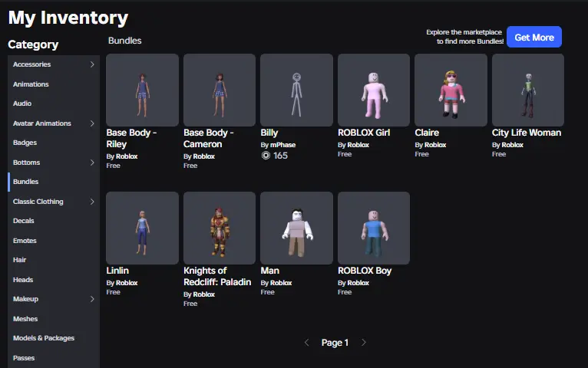Click the Knights of Redcliff: Paladin thumbnail
This screenshot has height=368, width=588.
220,228
